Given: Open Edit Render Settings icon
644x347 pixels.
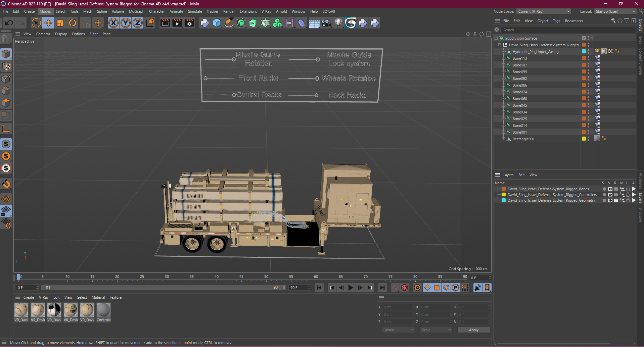Looking at the screenshot, I should tap(189, 23).
